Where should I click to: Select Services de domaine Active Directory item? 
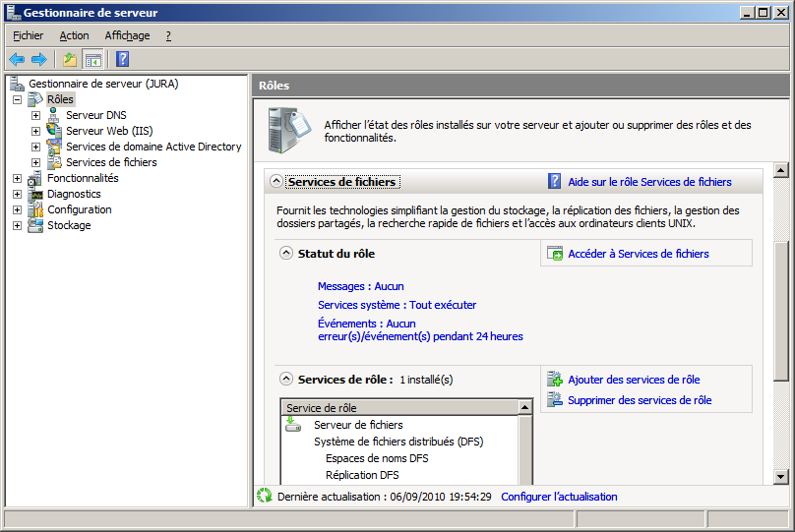[153, 147]
